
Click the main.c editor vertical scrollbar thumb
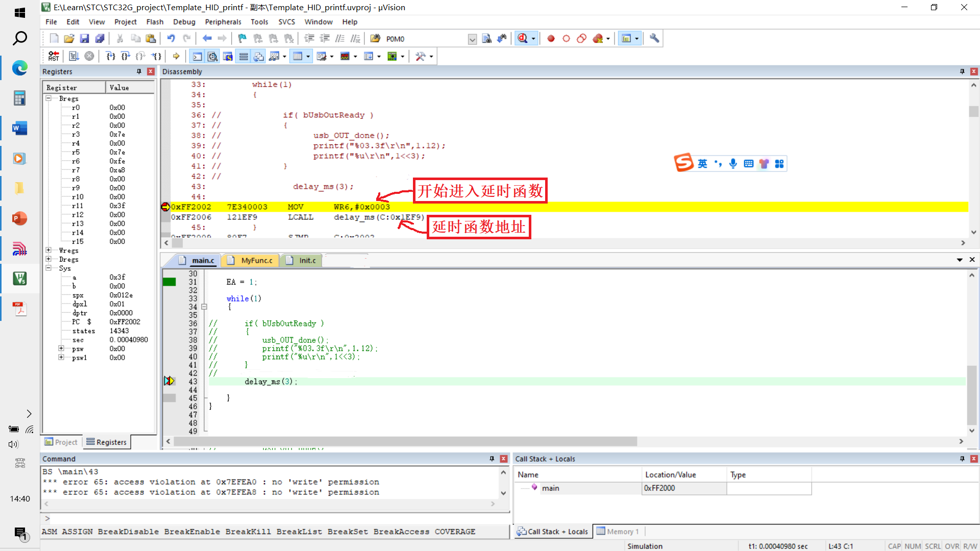click(972, 394)
